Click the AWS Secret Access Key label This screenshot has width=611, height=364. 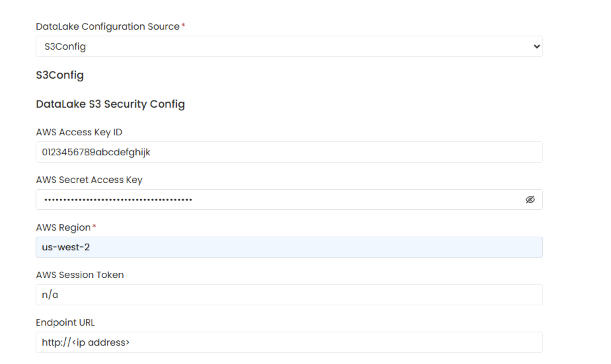point(89,180)
